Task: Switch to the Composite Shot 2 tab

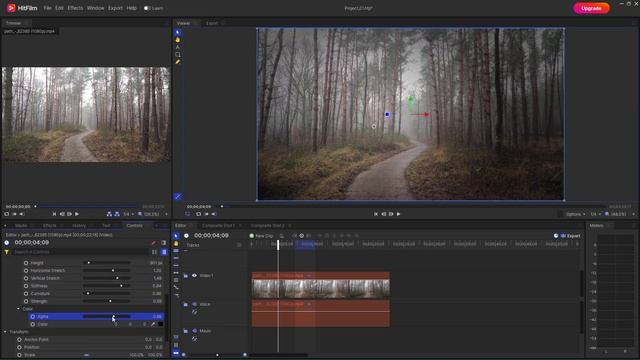Action: click(267, 225)
